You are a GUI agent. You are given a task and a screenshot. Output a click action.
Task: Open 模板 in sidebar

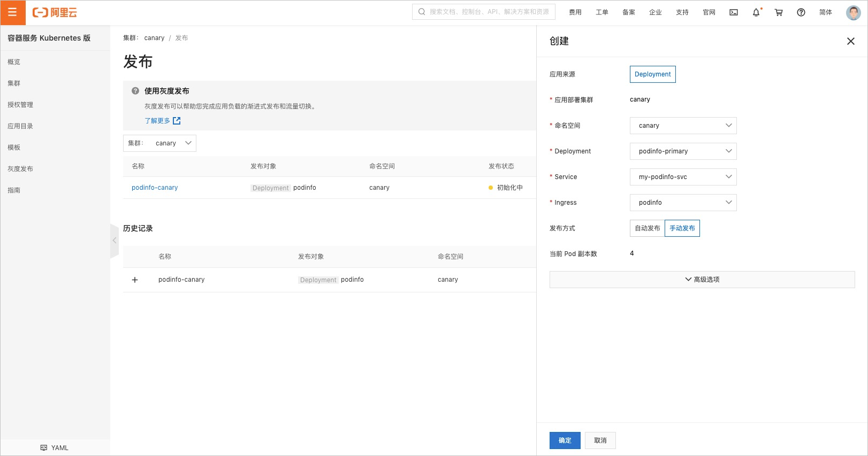(x=14, y=148)
